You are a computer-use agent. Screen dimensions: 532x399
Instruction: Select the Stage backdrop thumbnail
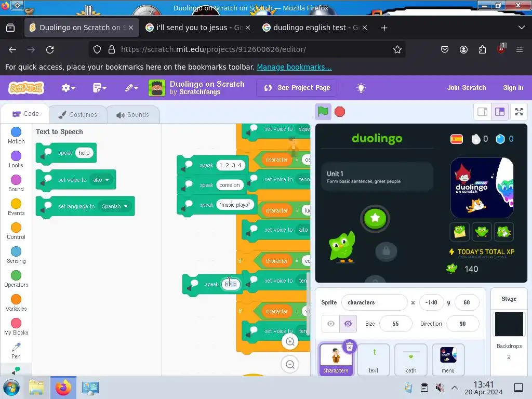tap(509, 324)
